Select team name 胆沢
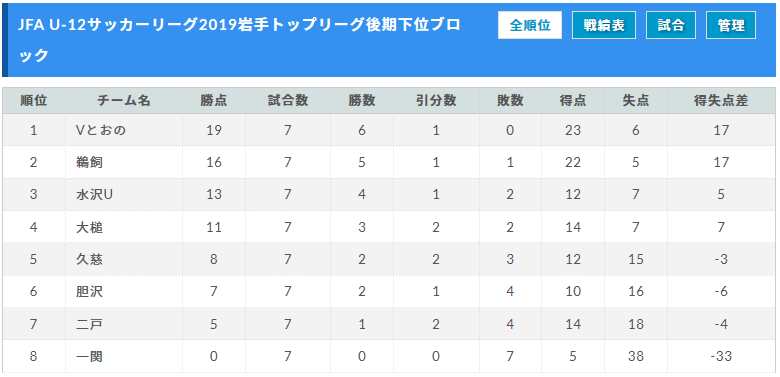This screenshot has height=377, width=780. pos(89,291)
